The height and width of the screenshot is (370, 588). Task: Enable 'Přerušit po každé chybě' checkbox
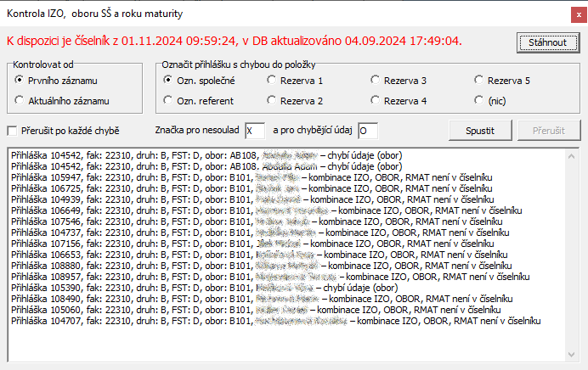tap(13, 131)
